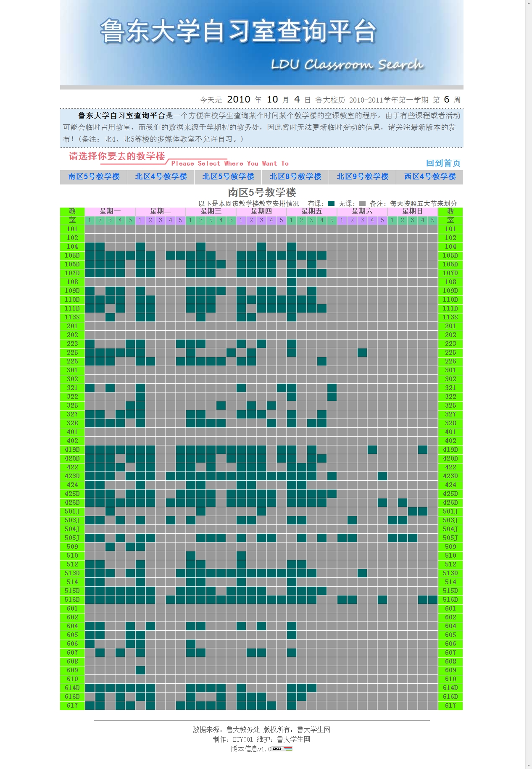Switch to 南区5号教学楼 tab
The image size is (532, 769).
pos(94,177)
